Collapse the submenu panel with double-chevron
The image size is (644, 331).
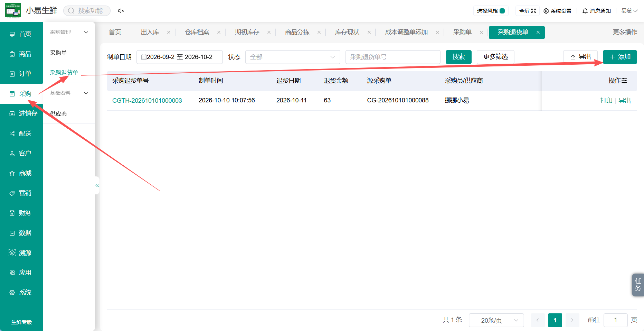pyautogui.click(x=97, y=185)
